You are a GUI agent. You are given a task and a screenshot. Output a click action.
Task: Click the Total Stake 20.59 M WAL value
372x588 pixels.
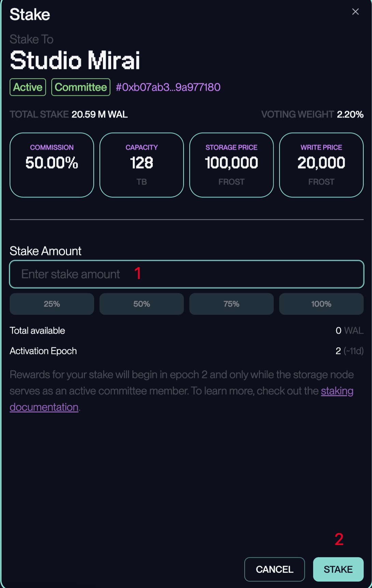pyautogui.click(x=99, y=114)
